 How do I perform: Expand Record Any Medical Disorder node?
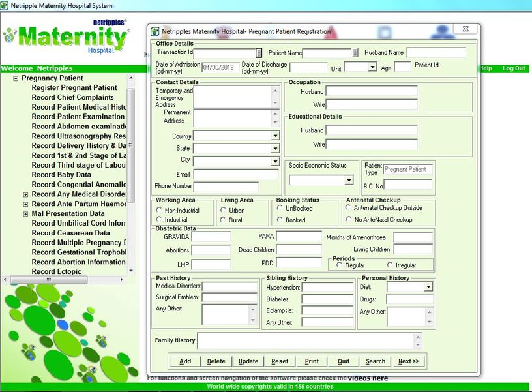coord(25,194)
